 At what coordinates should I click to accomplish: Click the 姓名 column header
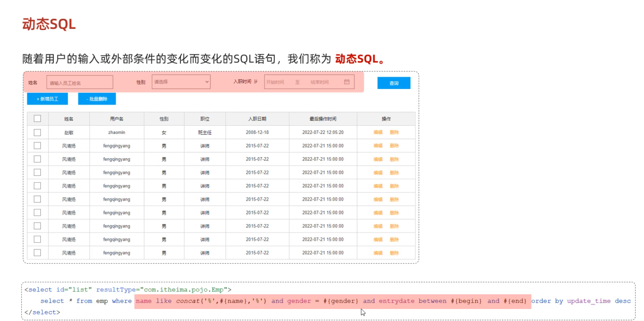pyautogui.click(x=69, y=119)
